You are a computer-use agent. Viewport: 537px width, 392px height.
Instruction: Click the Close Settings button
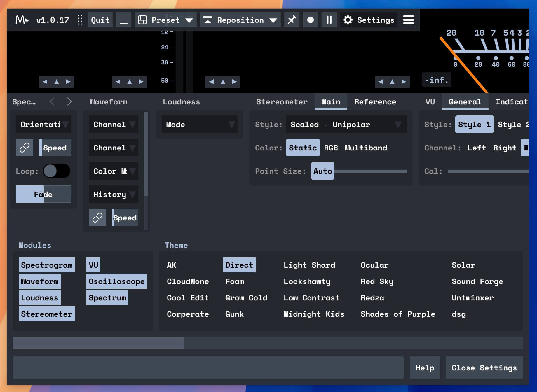click(484, 368)
